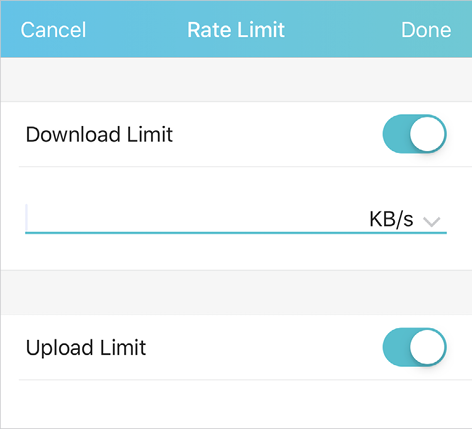This screenshot has height=429, width=472.
Task: Select the Rate Limit title
Action: (236, 30)
